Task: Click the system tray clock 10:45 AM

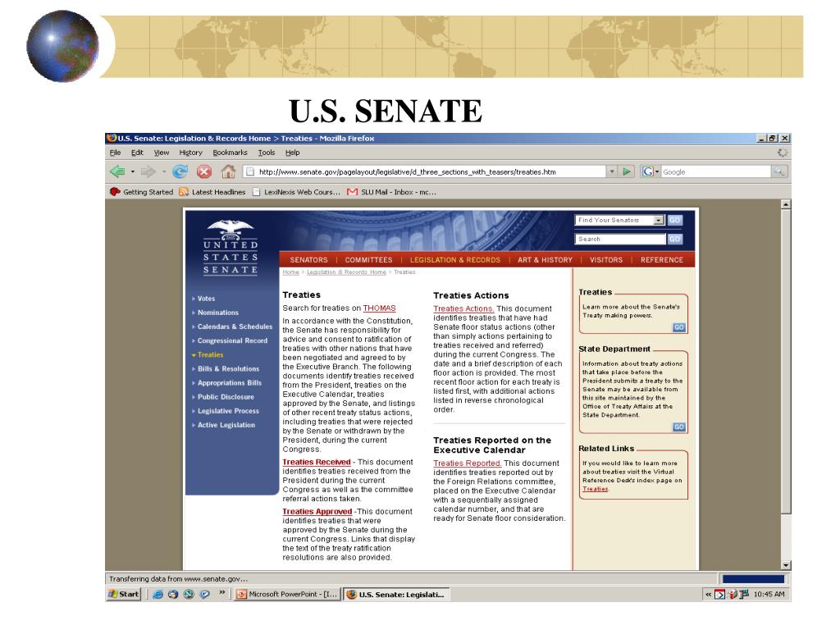Action: point(769,594)
